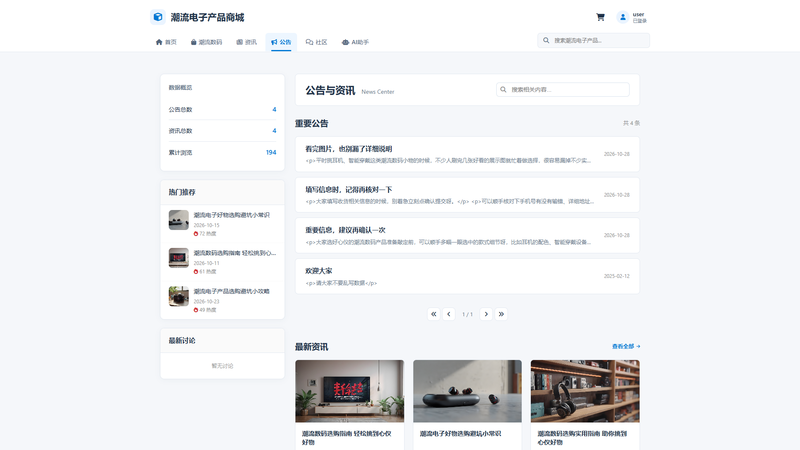This screenshot has width=800, height=450.
Task: Click the bag icon of 潮流数码 tab
Action: 193,42
